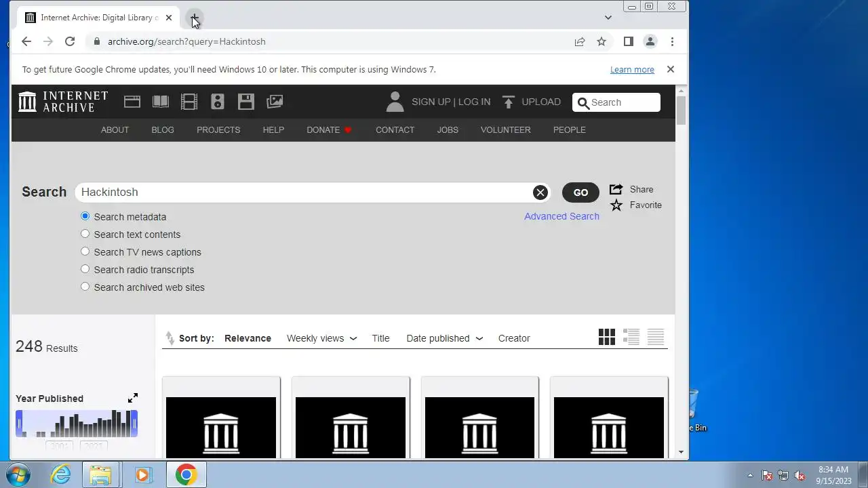Viewport: 868px width, 488px height.
Task: Open the HELP menu item
Action: click(273, 130)
